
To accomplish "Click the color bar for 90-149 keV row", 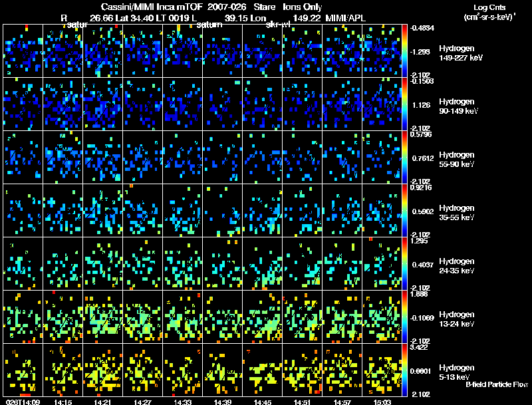I will coord(404,104).
